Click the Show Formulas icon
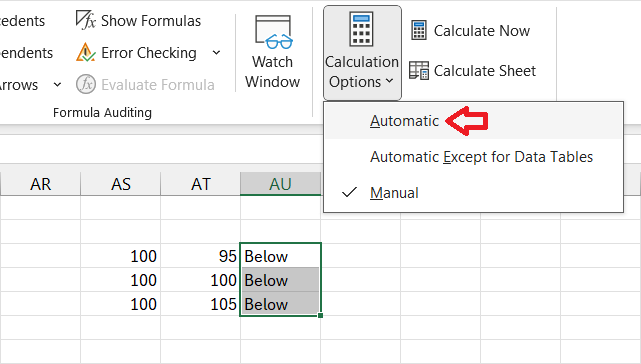641x364 pixels. coord(85,20)
